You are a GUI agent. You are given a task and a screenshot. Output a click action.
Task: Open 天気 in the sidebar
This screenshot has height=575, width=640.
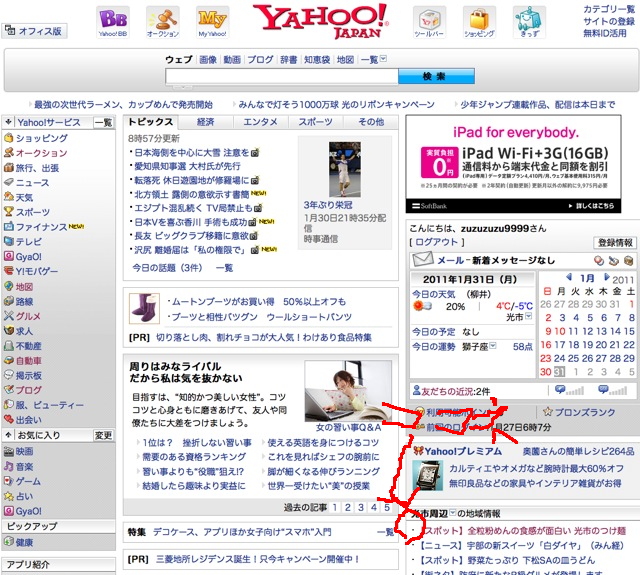pyautogui.click(x=24, y=198)
